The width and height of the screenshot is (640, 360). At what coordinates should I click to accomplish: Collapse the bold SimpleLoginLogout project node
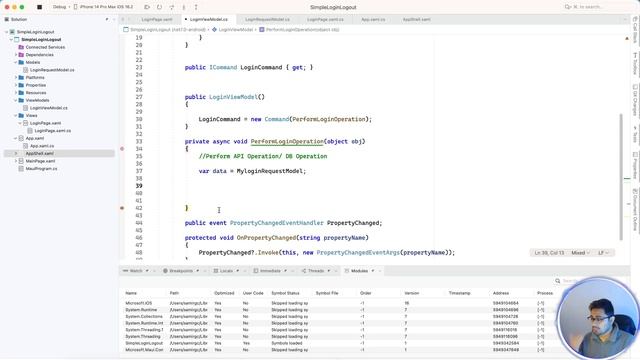pyautogui.click(x=11, y=40)
